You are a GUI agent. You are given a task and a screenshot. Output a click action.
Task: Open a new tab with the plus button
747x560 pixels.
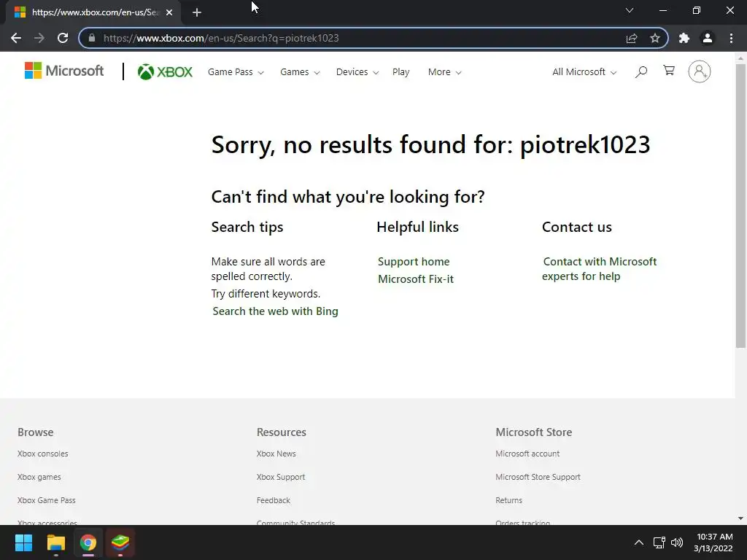tap(197, 12)
